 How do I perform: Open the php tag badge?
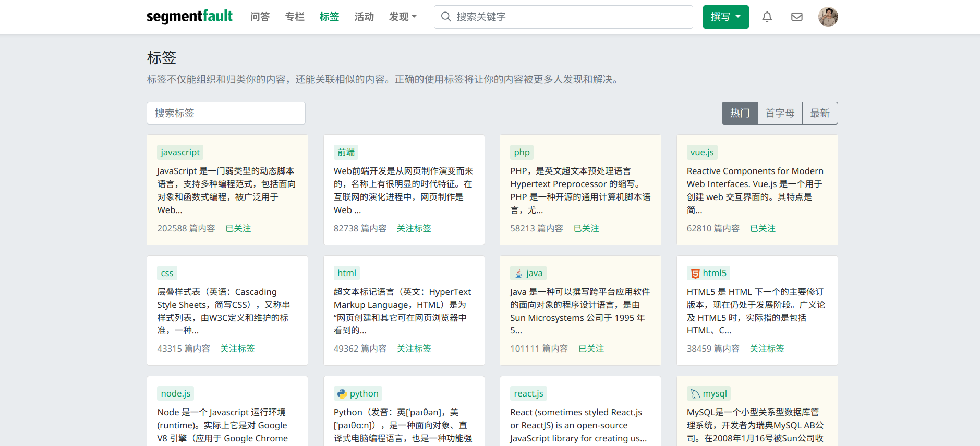[x=522, y=152]
